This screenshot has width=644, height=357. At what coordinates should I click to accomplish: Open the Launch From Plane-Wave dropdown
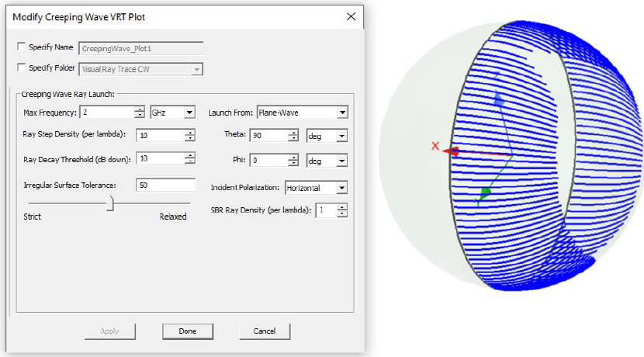[x=303, y=113]
